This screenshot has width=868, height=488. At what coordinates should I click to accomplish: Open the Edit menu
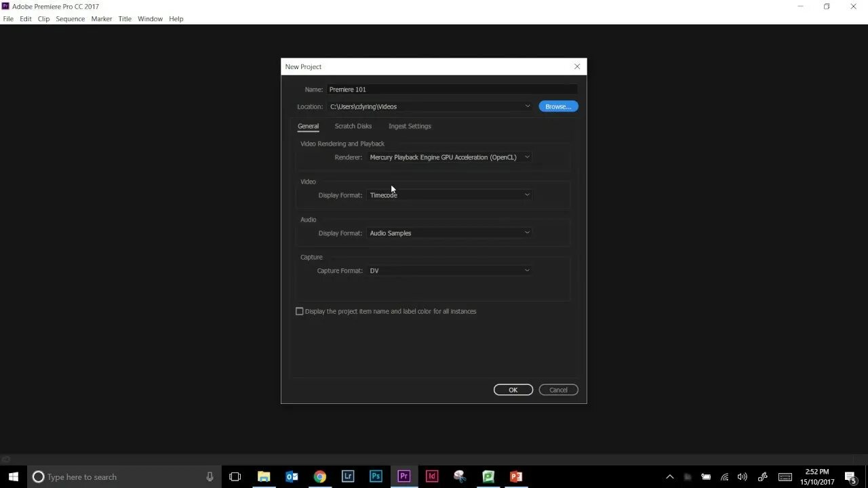(x=26, y=19)
